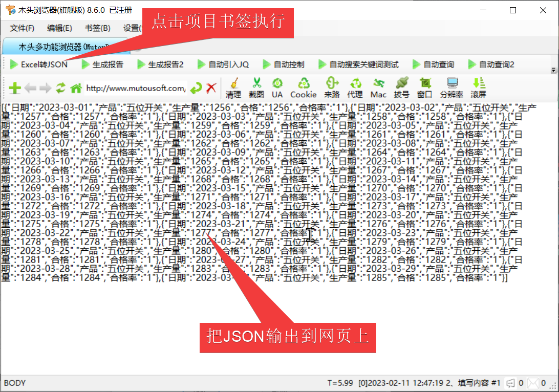Stop loading with the red X icon

tap(211, 88)
